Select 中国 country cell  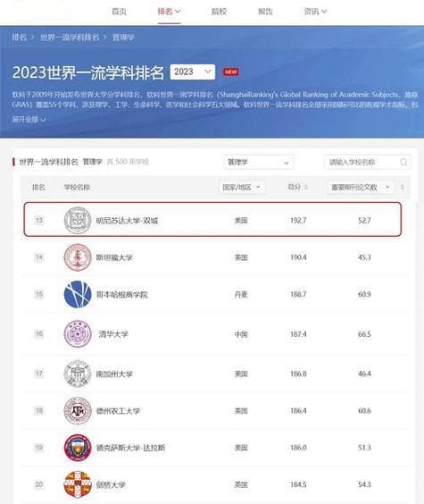pos(241,334)
